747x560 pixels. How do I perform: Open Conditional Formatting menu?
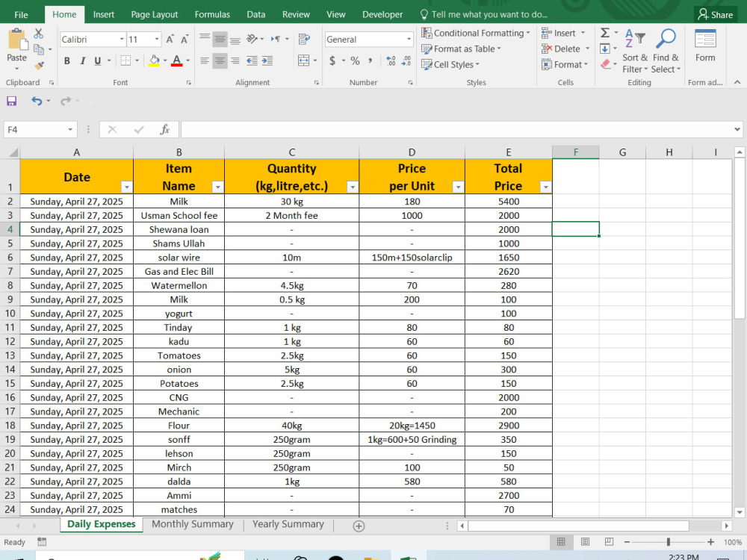click(x=476, y=34)
